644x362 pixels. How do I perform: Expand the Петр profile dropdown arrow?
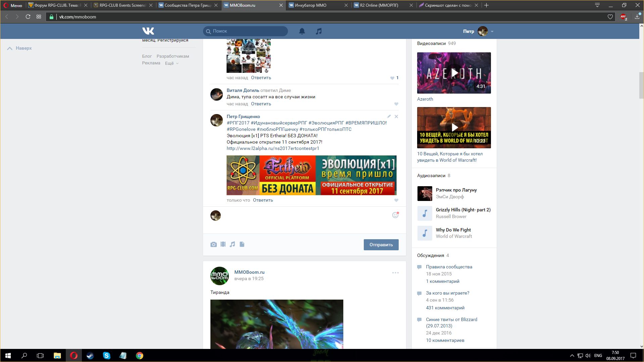coord(492,32)
